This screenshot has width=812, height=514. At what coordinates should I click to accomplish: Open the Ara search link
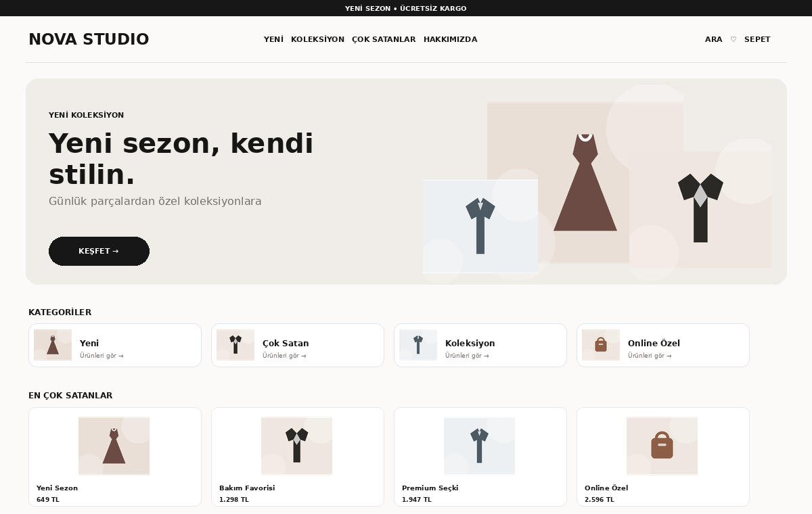713,39
